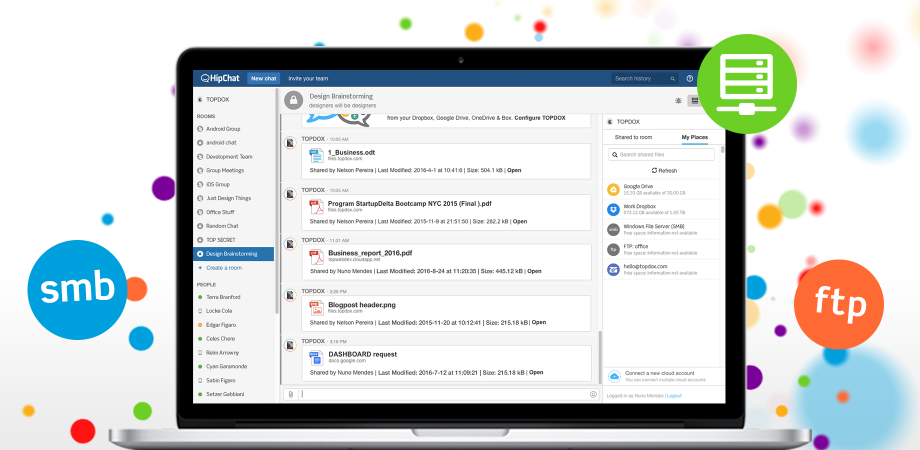Image resolution: width=920 pixels, height=450 pixels.
Task: Open the emoticon smiley picker
Action: [x=593, y=395]
